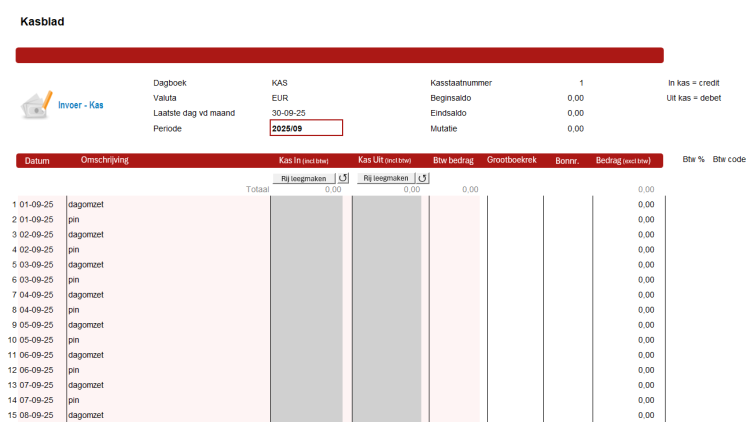Open the Invoer - Kas link

tap(81, 105)
